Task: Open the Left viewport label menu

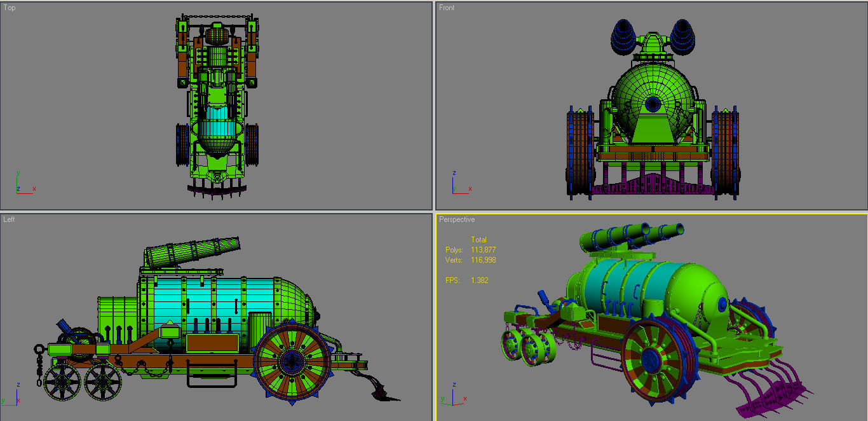Action: coord(9,219)
